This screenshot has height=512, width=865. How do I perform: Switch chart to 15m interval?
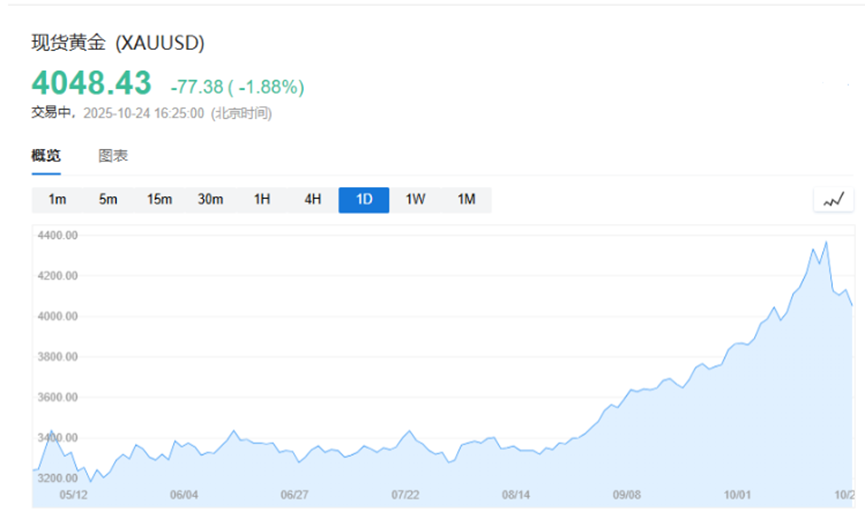pos(159,200)
